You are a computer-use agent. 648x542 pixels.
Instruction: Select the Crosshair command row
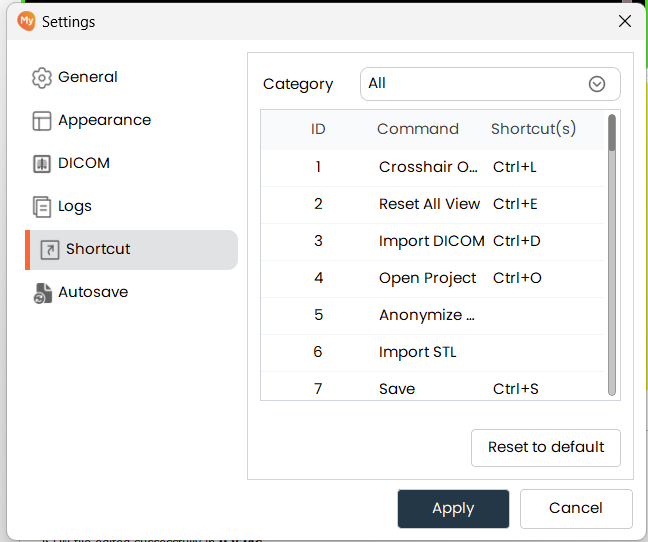coord(428,167)
